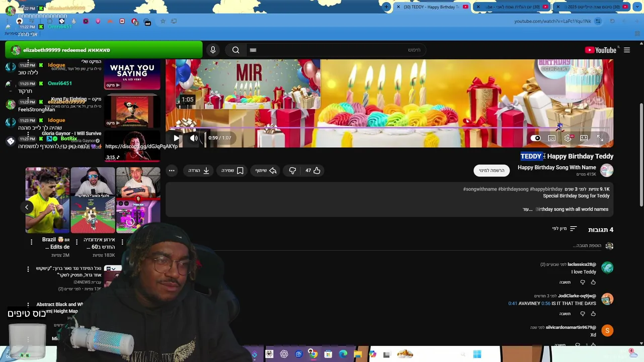Expand the description with ...עוד
644x362 pixels.
click(x=527, y=209)
